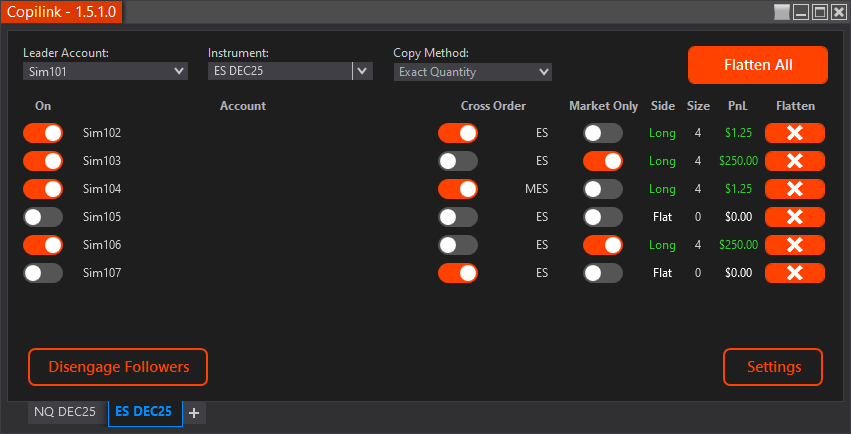851x434 pixels.
Task: Add a new tab with plus icon
Action: 194,412
